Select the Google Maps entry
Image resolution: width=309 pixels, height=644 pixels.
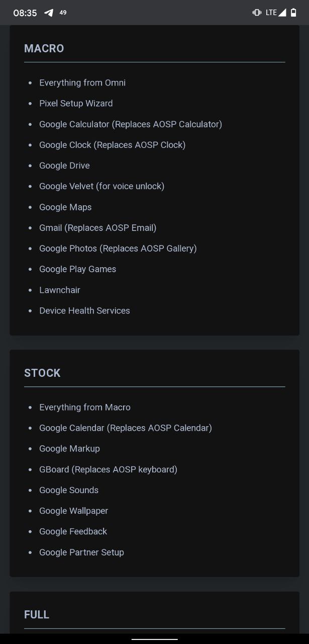65,207
